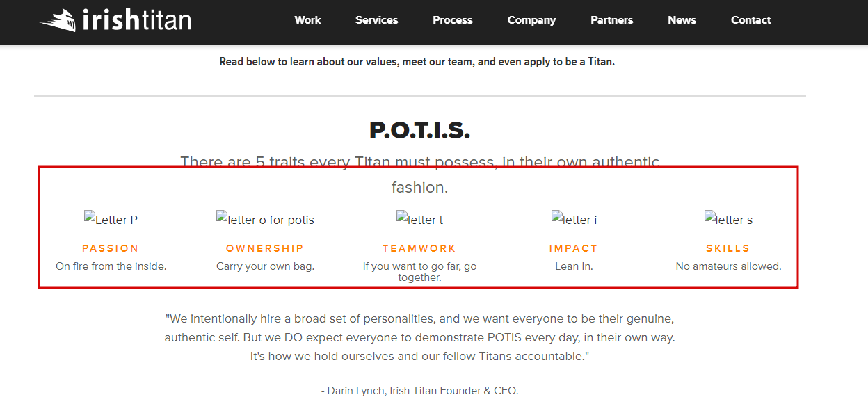Open the Work menu item
868x404 pixels.
(x=307, y=20)
